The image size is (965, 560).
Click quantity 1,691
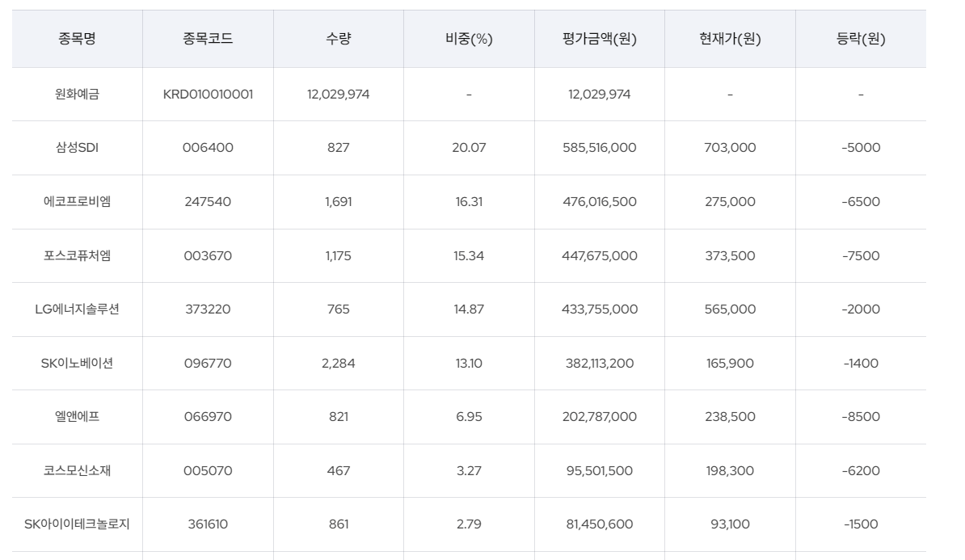coord(339,202)
